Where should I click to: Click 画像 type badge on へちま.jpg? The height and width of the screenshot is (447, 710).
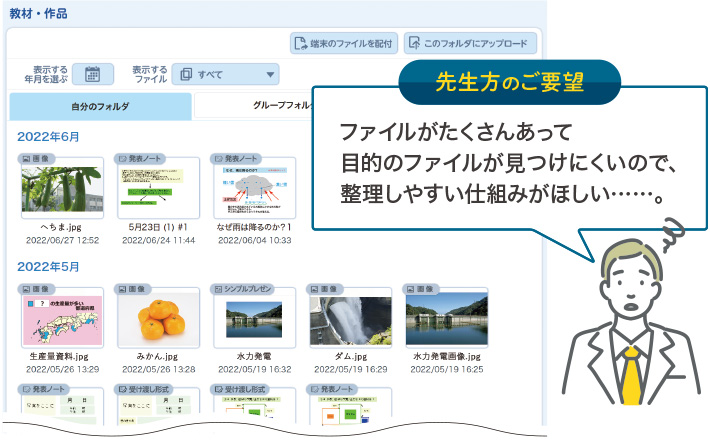tap(36, 159)
